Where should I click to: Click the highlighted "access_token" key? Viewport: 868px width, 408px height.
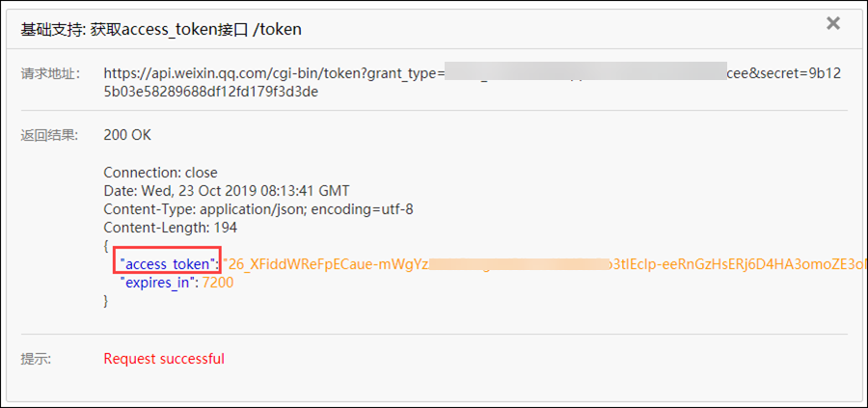tap(165, 264)
